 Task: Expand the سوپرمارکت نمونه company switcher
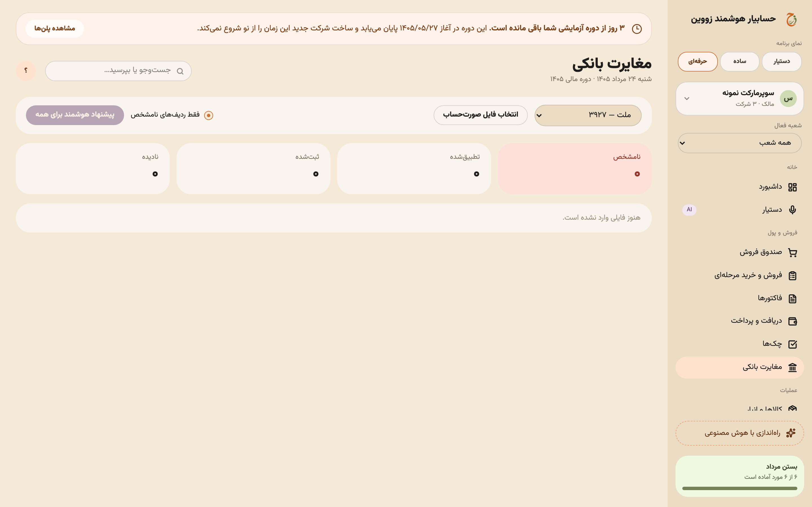click(740, 99)
